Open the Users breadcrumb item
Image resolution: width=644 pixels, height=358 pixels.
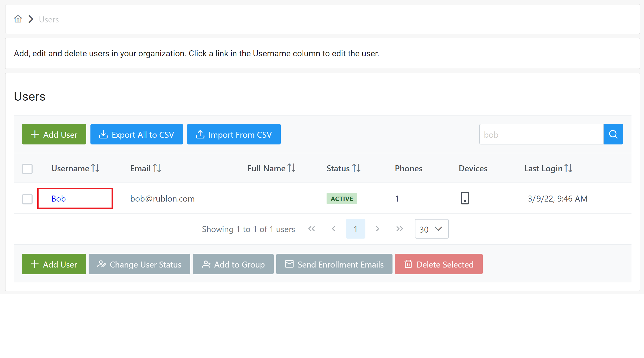coord(49,20)
